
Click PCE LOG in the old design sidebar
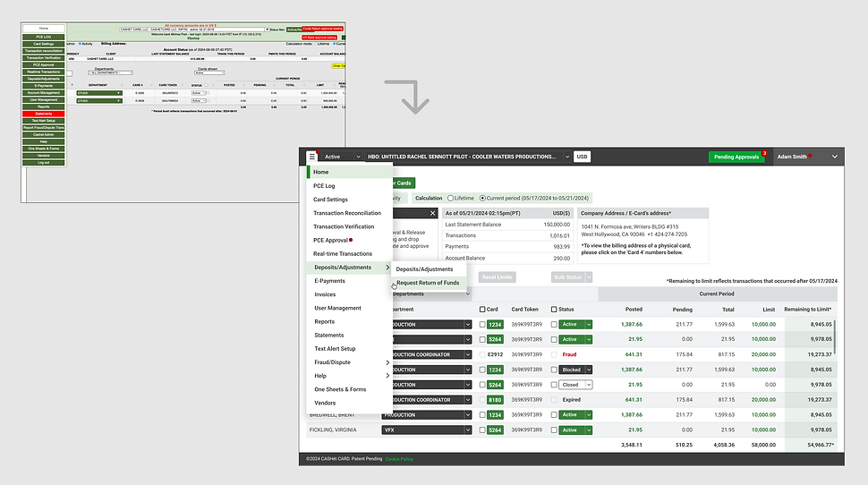pos(44,37)
